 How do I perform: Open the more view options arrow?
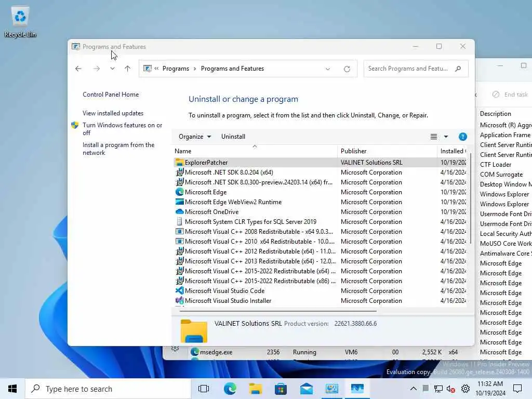446,137
